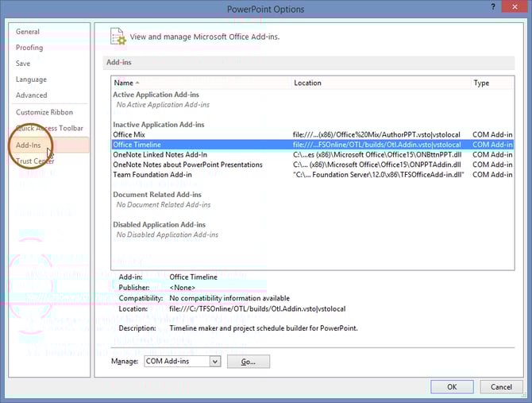The image size is (532, 403).
Task: Click Cancel to dismiss options
Action: tap(501, 387)
